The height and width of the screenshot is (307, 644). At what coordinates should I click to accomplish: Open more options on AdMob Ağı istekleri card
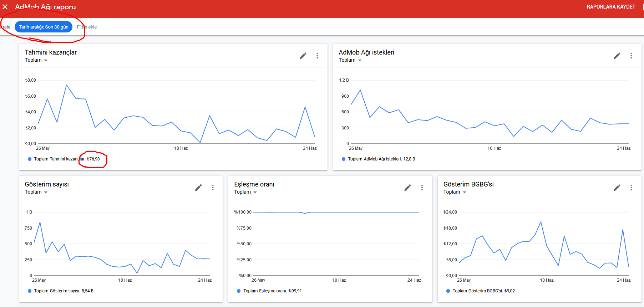(x=631, y=56)
